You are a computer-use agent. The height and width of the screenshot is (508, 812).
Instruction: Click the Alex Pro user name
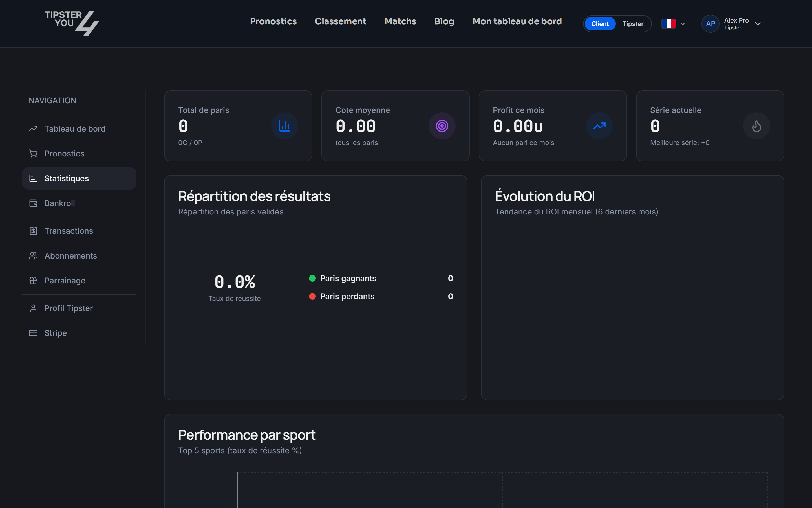tap(736, 20)
